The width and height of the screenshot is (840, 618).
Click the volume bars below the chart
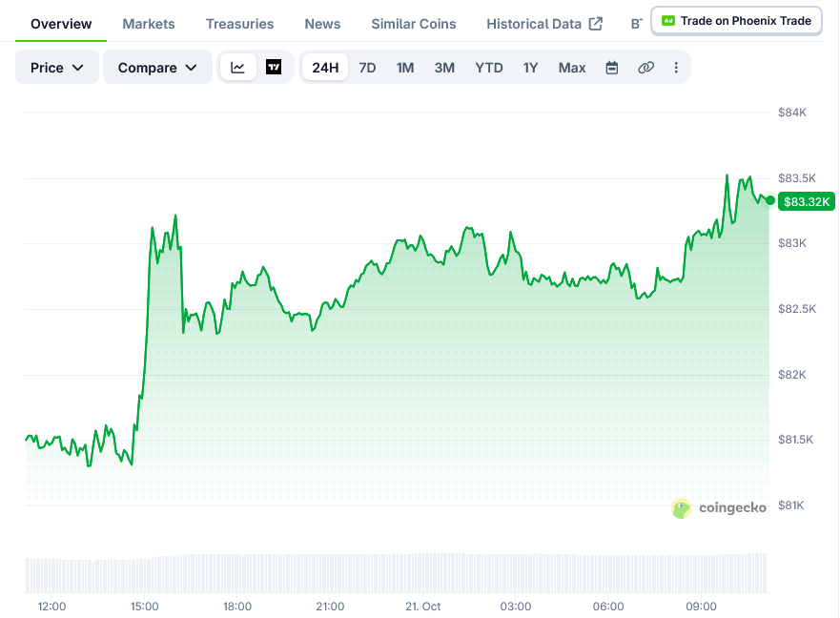tap(397, 573)
